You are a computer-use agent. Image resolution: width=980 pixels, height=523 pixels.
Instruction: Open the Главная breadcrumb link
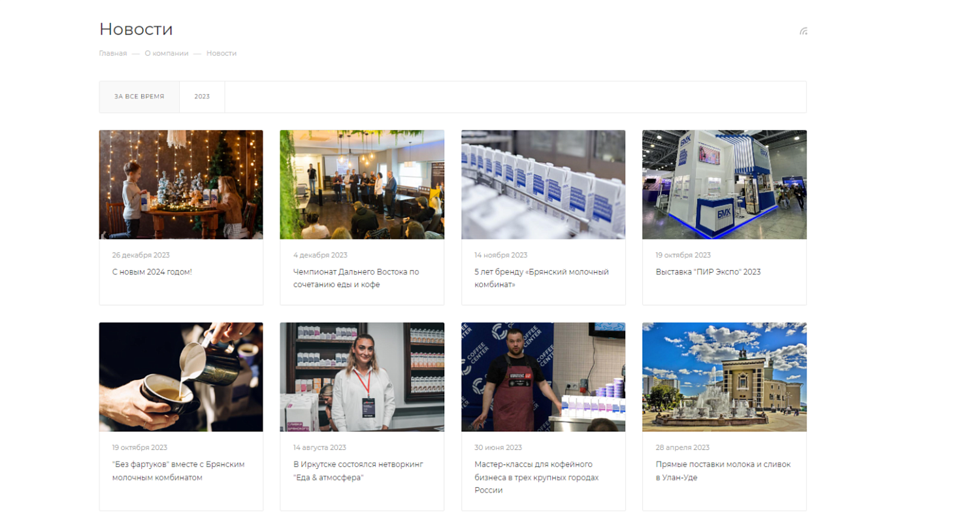pos(113,54)
